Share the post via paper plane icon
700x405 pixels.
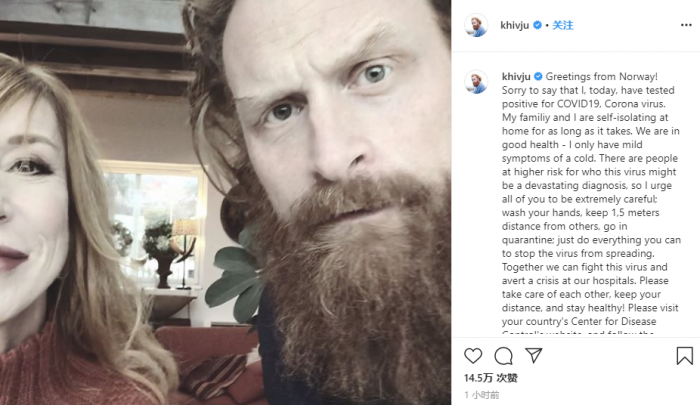tap(534, 355)
